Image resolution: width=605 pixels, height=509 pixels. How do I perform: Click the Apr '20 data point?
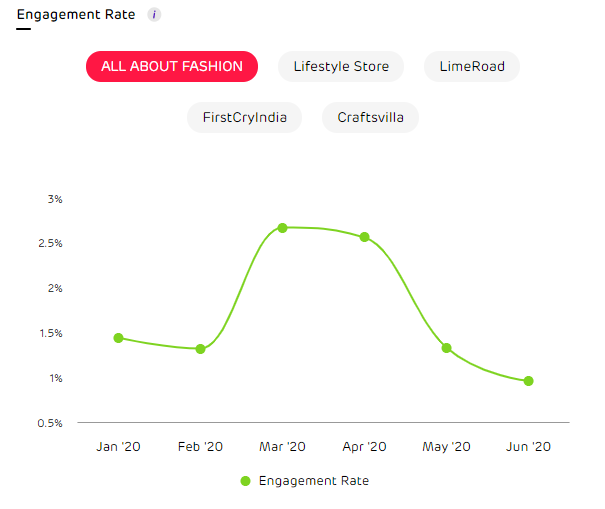pos(365,237)
